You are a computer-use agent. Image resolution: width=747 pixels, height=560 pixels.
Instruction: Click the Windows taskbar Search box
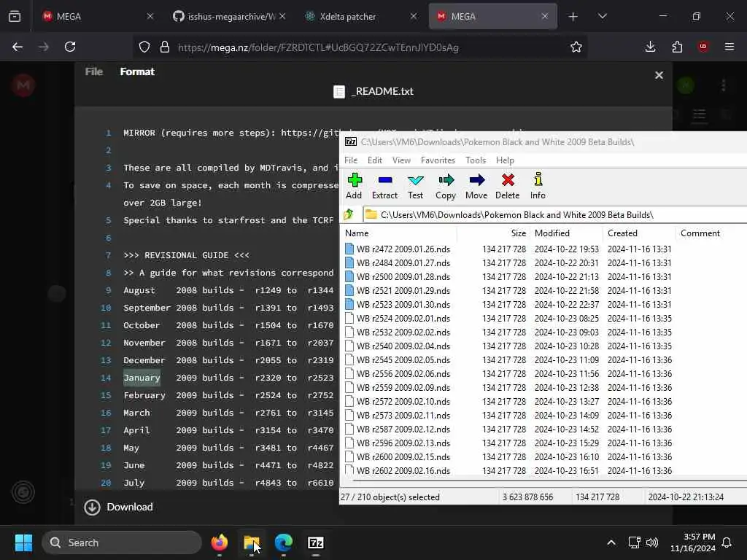122,542
